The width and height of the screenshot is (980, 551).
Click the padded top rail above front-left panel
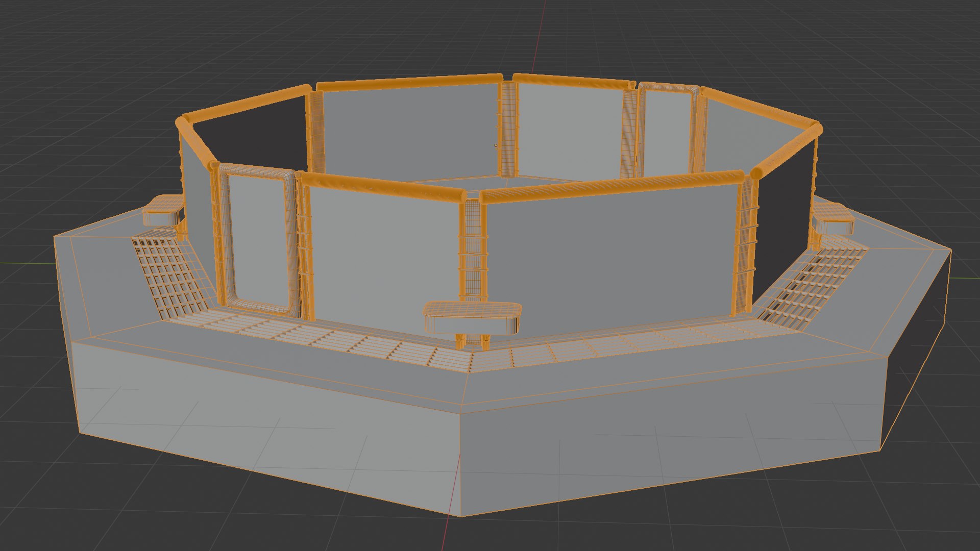[383, 187]
